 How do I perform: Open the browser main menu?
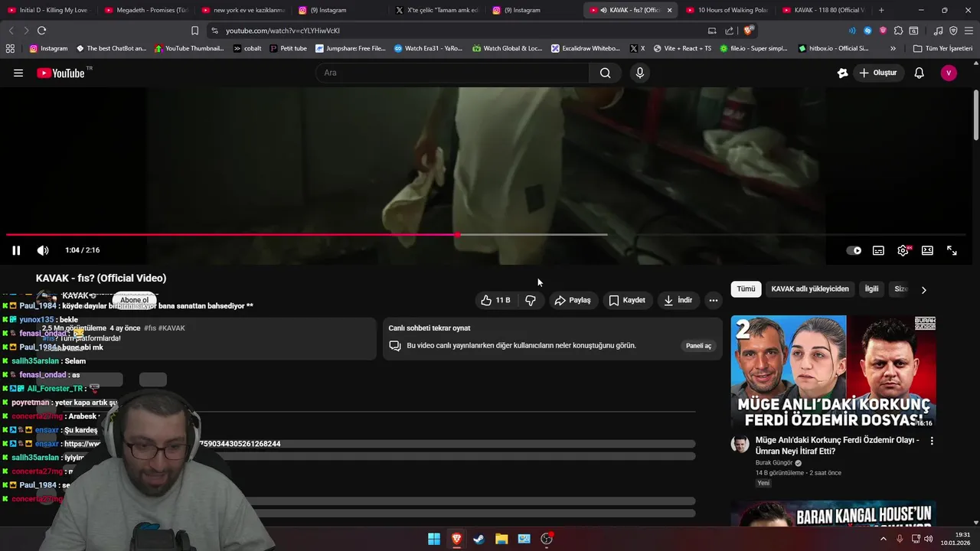point(969,31)
